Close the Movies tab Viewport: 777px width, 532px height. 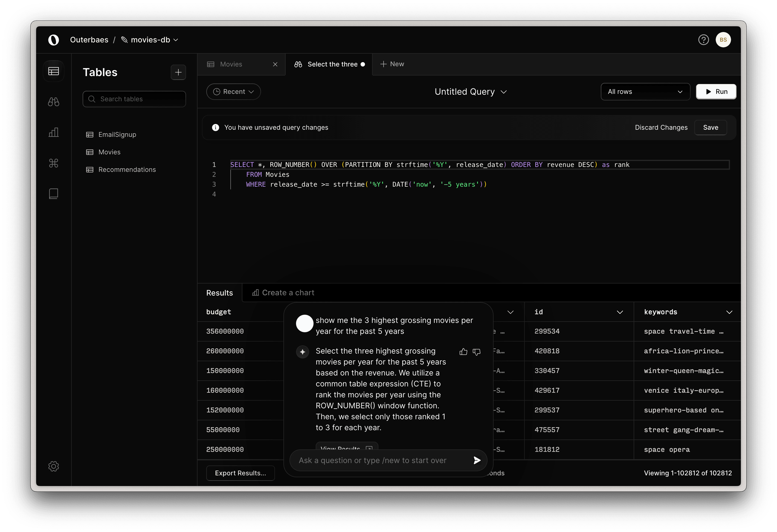[275, 64]
